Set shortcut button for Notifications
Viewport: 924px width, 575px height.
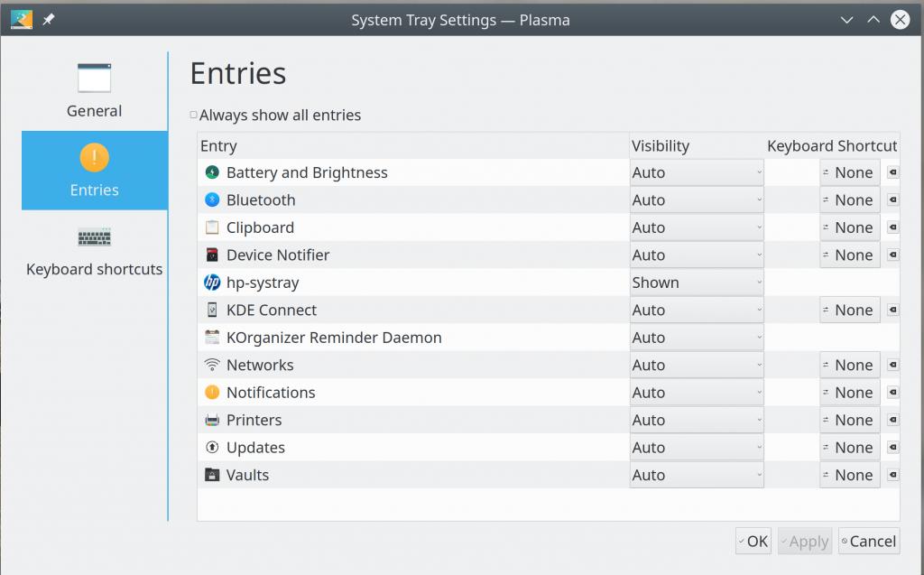[850, 393]
